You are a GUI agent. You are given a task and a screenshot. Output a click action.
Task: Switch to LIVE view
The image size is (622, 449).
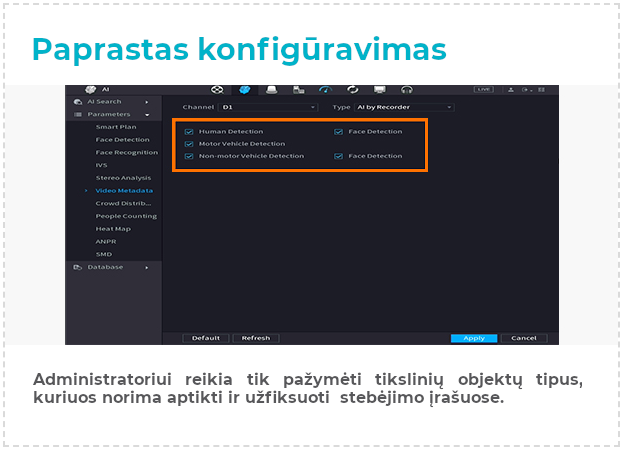pyautogui.click(x=484, y=90)
